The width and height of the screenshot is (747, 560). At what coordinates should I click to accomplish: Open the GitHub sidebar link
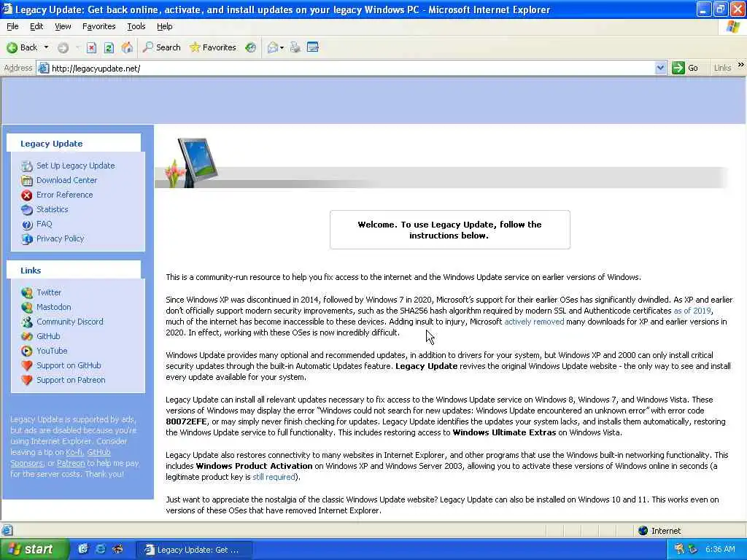(49, 336)
